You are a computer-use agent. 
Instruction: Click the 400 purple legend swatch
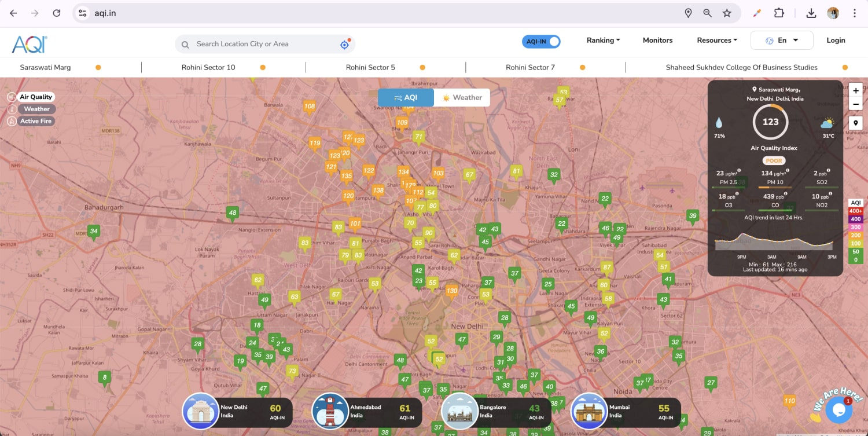(855, 219)
